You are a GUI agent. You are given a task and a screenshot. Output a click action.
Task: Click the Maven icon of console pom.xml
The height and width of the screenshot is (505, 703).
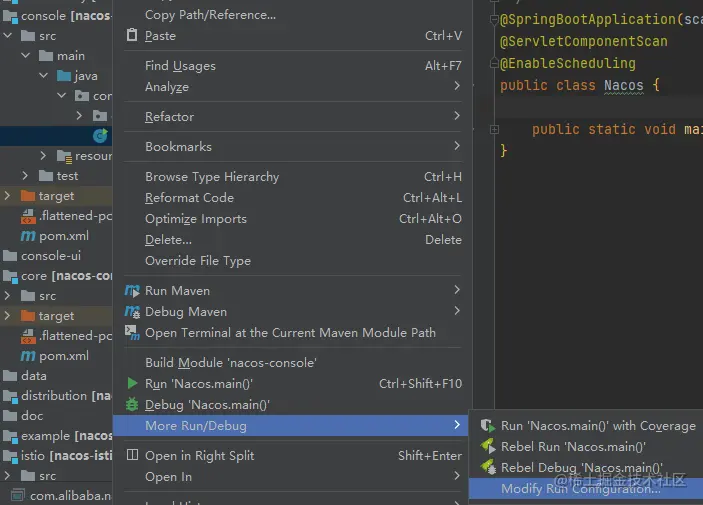[x=28, y=236]
